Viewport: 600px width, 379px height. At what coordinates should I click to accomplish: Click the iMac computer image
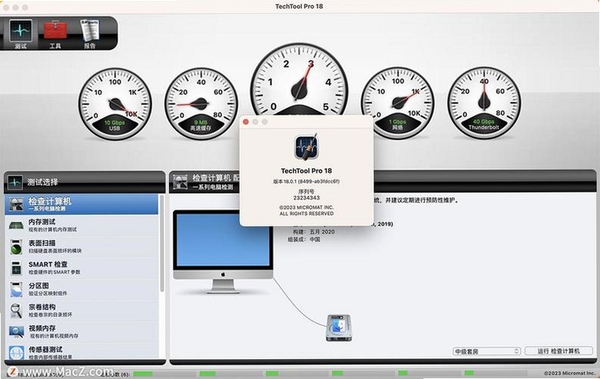pos(223,252)
